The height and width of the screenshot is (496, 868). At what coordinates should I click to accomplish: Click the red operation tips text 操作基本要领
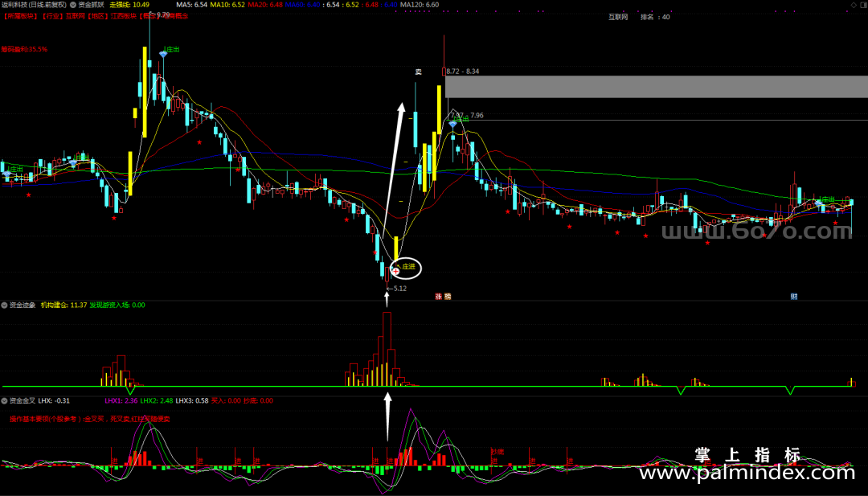point(90,419)
